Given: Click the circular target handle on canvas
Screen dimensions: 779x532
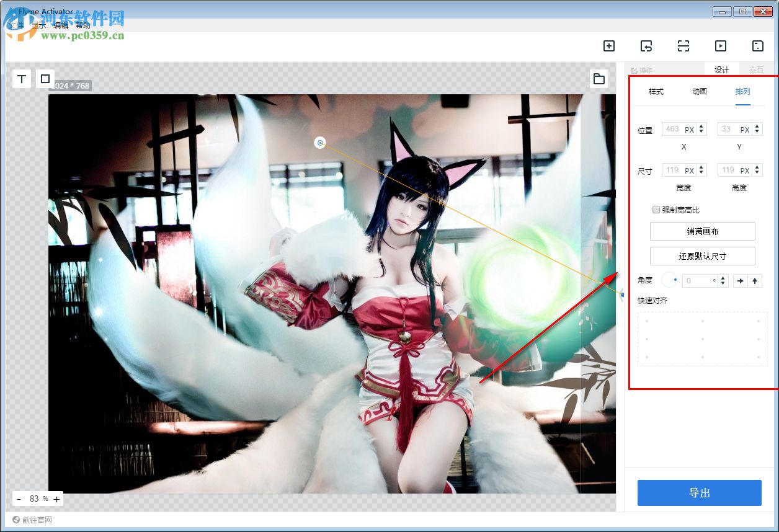Looking at the screenshot, I should [x=320, y=143].
